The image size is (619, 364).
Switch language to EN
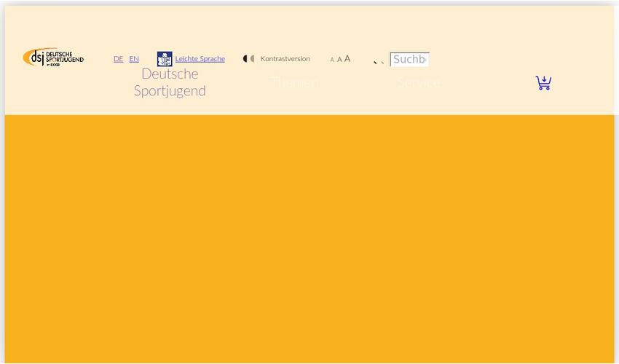click(134, 59)
